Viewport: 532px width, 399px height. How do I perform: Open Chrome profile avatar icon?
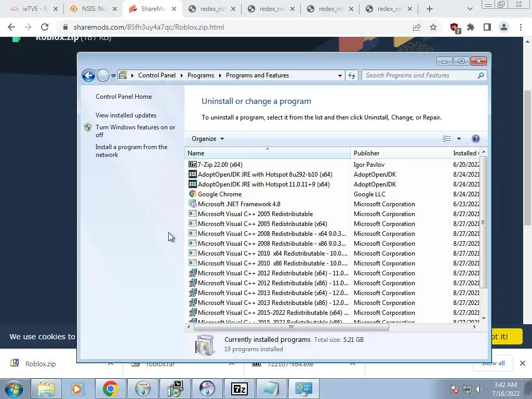click(504, 27)
